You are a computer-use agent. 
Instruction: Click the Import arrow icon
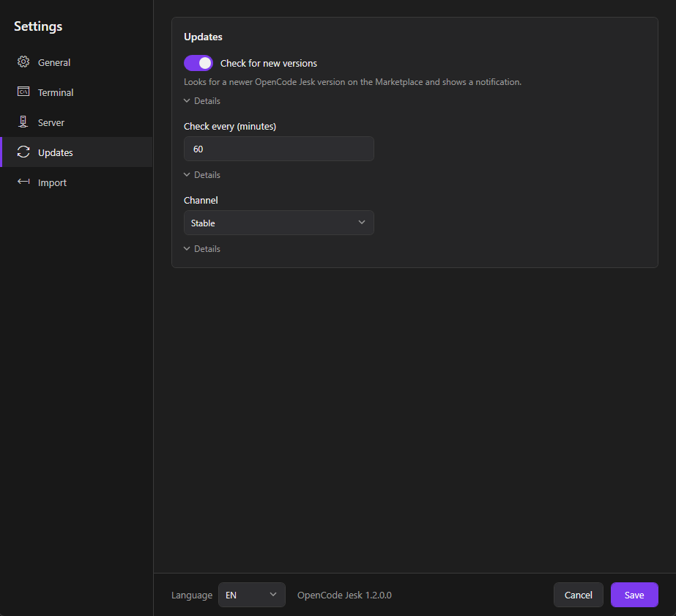click(x=23, y=182)
